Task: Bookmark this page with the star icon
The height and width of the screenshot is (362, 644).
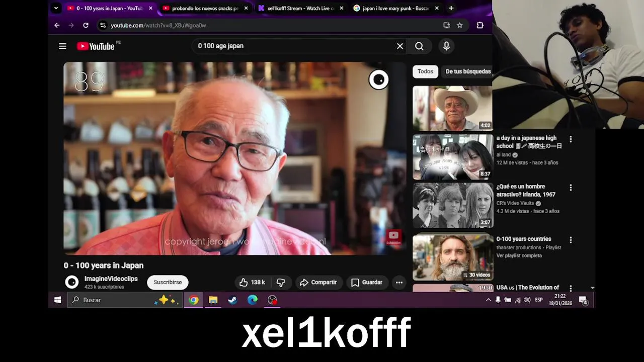Action: click(460, 25)
